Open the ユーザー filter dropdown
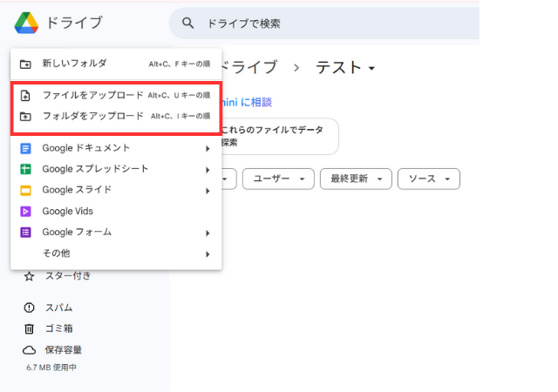This screenshot has width=558, height=392. tap(277, 179)
